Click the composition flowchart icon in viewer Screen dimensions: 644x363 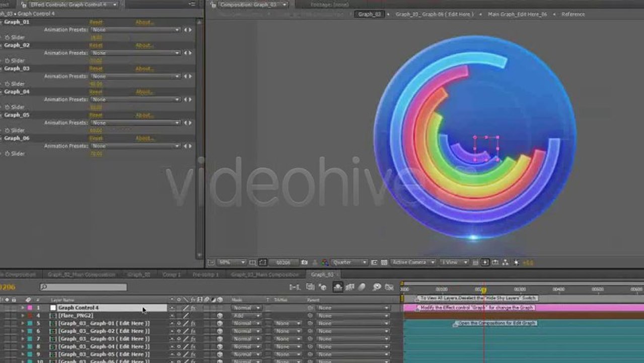505,262
